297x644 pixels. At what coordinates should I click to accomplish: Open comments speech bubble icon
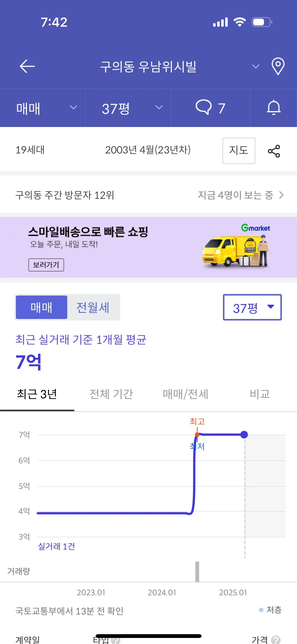[204, 107]
